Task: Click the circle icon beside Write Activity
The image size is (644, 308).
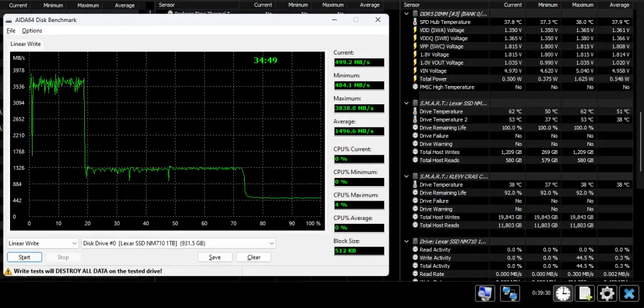Action: (415, 258)
